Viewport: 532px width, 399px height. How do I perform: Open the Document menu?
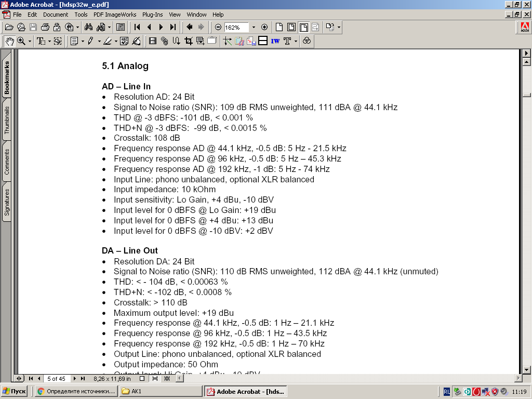pos(55,15)
